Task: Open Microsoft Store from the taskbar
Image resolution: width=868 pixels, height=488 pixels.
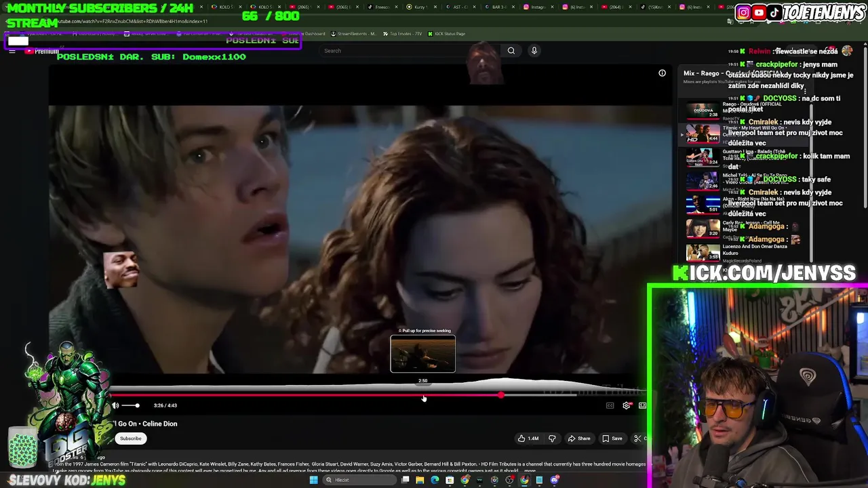Action: 450,480
